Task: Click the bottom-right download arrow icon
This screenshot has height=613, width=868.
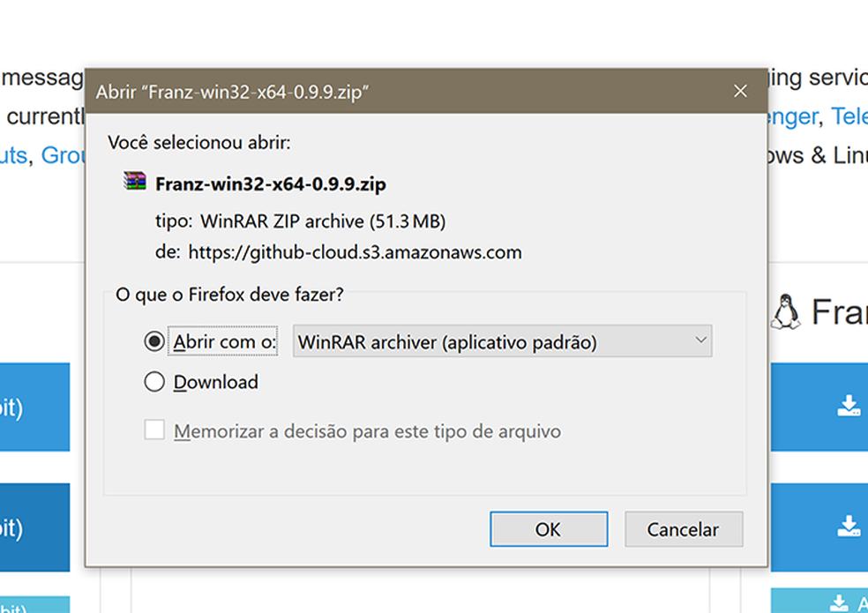Action: tap(848, 526)
